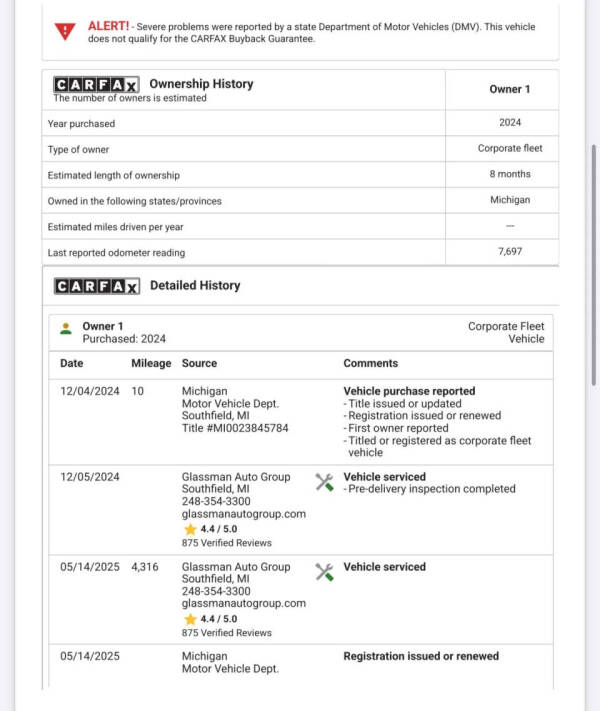Viewport: 600px width, 711px height.
Task: Click the red alert warning triangle icon
Action: (x=67, y=31)
